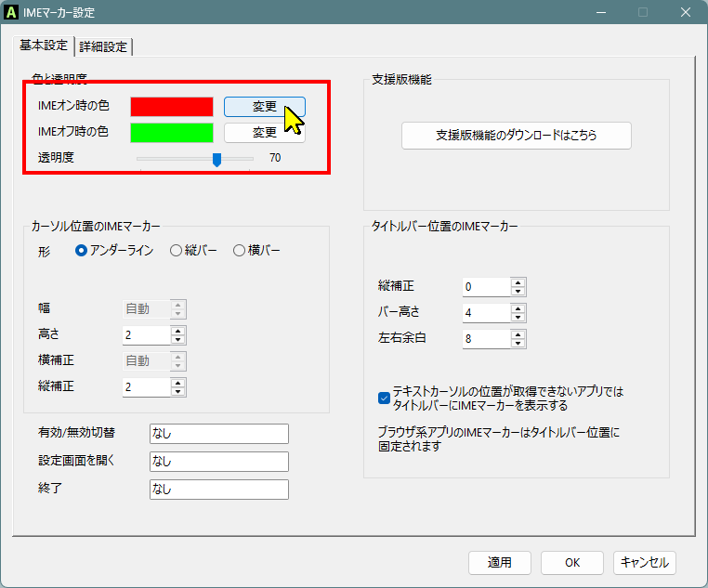Image resolution: width=708 pixels, height=588 pixels.
Task: Click the title bar 縦補正 field showing 0
Action: [x=486, y=286]
